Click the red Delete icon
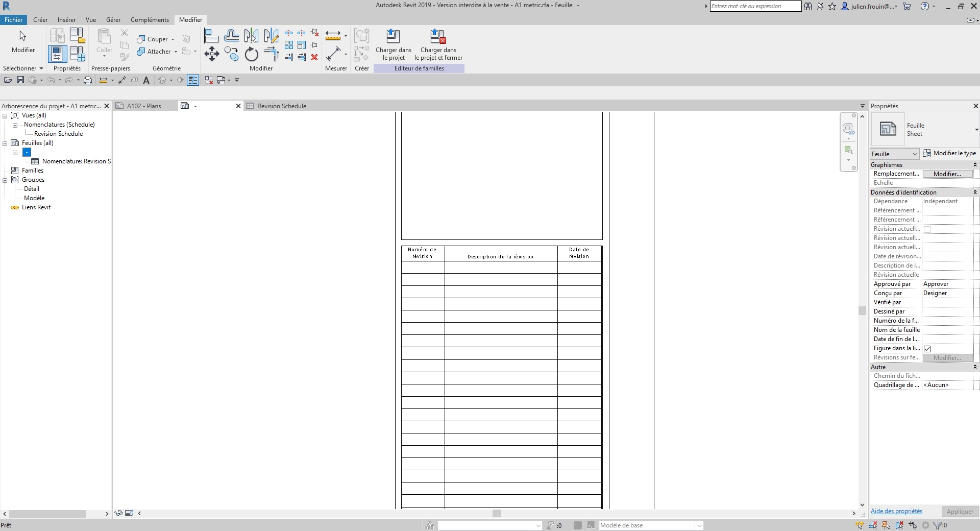Screen dimensions: 980x531 (314, 57)
